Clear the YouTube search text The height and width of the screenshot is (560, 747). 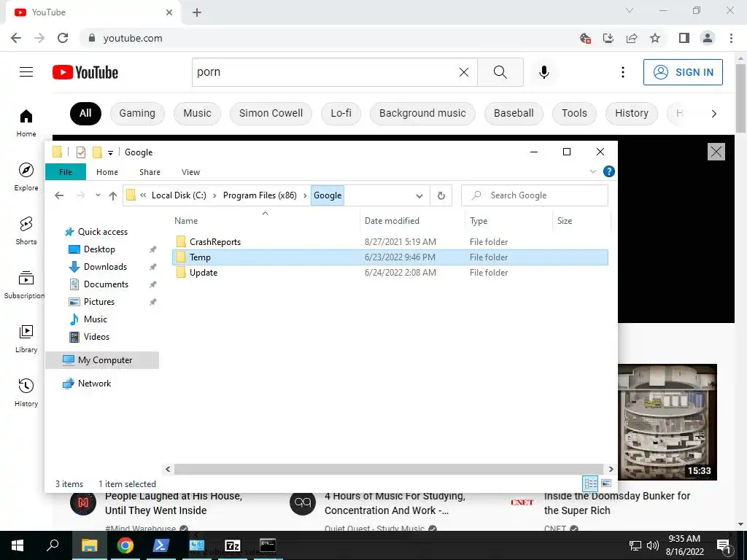463,72
